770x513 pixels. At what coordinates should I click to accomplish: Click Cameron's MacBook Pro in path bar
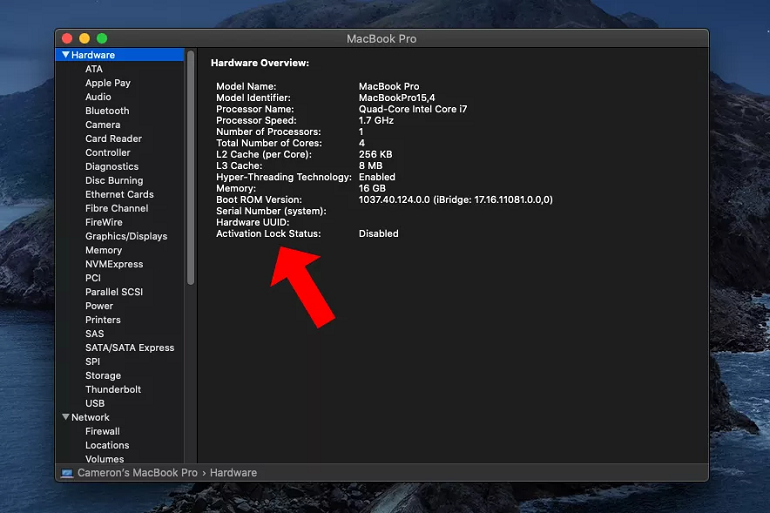pos(137,473)
